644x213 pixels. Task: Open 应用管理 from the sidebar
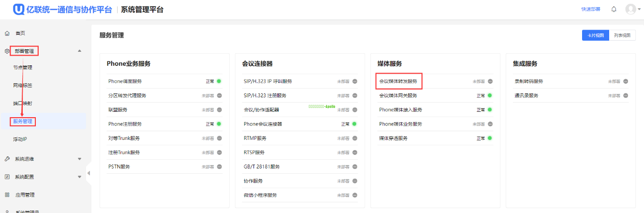coord(25,195)
